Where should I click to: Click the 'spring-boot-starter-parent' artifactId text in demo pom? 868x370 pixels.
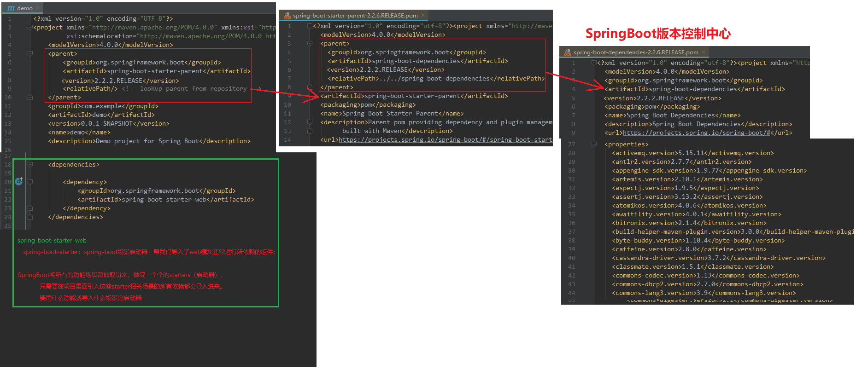155,71
